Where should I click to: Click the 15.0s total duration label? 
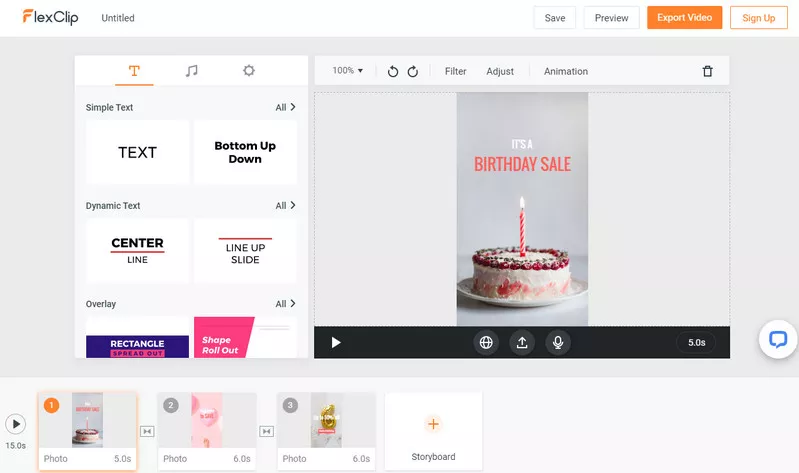click(x=16, y=445)
